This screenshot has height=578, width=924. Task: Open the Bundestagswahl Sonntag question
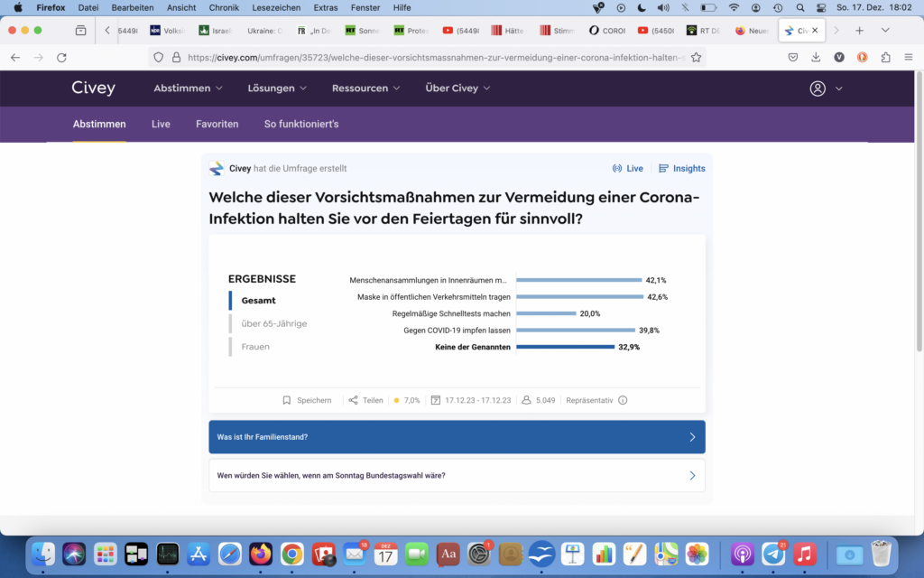tap(457, 475)
